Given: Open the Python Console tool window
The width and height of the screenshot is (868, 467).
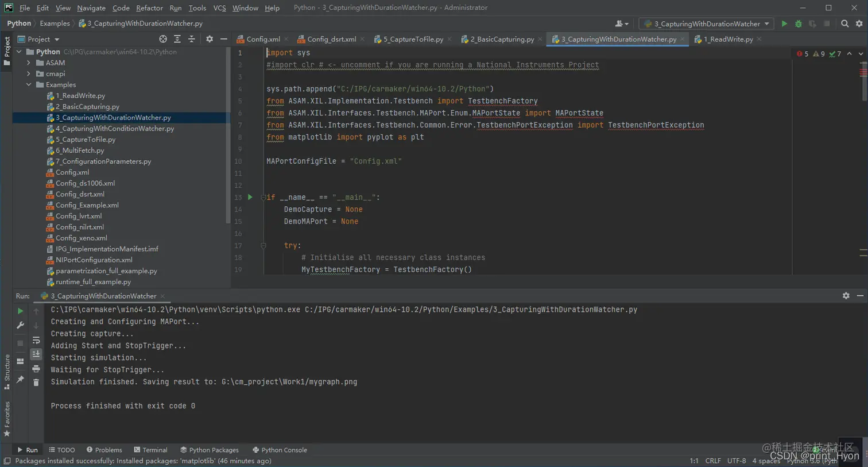Looking at the screenshot, I should (x=280, y=450).
